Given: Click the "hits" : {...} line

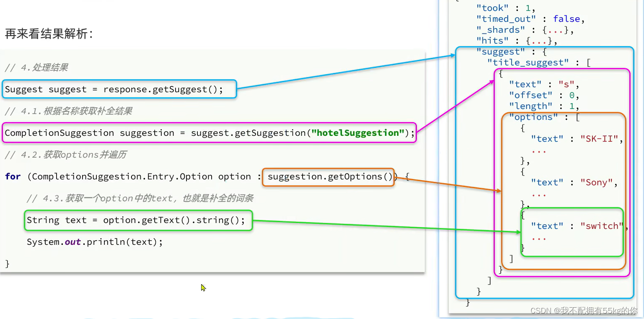Looking at the screenshot, I should point(517,41).
